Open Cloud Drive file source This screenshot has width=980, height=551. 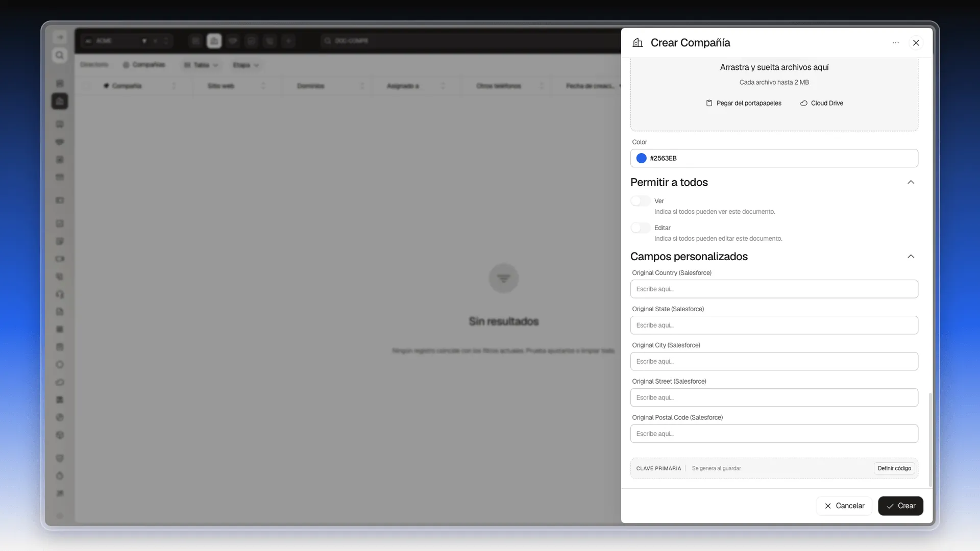pos(822,103)
